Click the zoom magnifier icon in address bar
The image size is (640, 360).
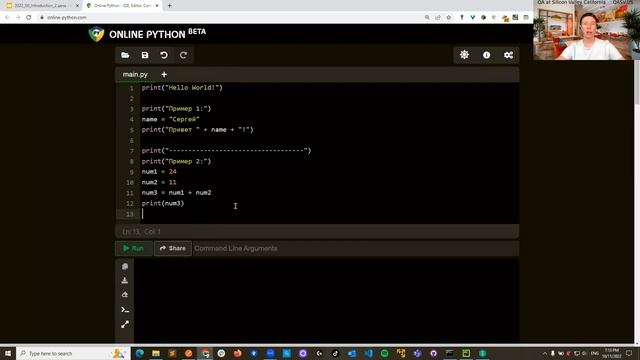[x=427, y=18]
